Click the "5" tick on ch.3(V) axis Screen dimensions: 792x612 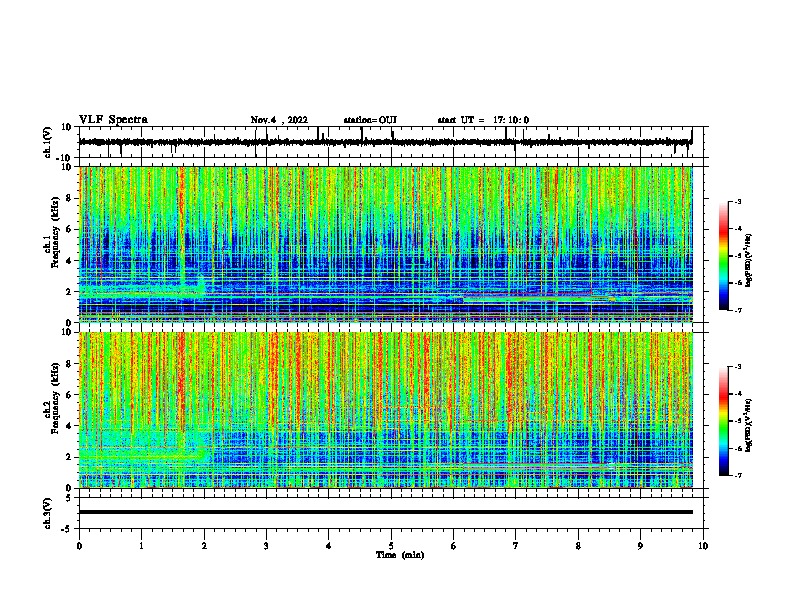70,498
